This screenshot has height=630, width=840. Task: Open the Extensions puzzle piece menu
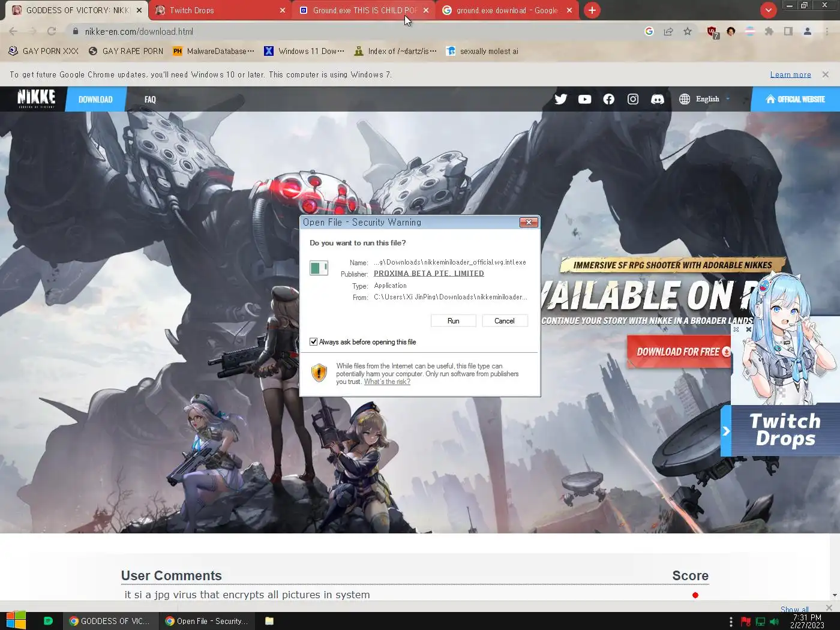[769, 31]
